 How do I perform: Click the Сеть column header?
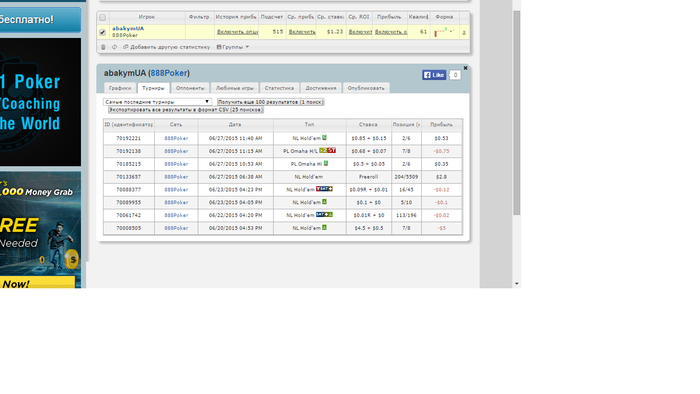pyautogui.click(x=176, y=125)
